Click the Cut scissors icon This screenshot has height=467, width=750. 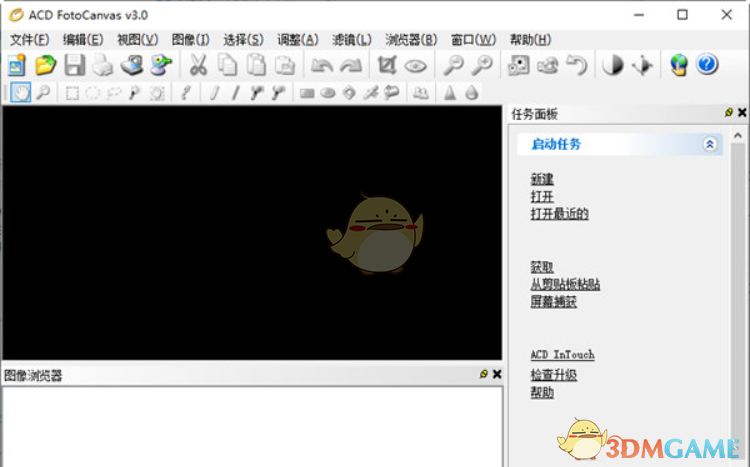pyautogui.click(x=198, y=65)
